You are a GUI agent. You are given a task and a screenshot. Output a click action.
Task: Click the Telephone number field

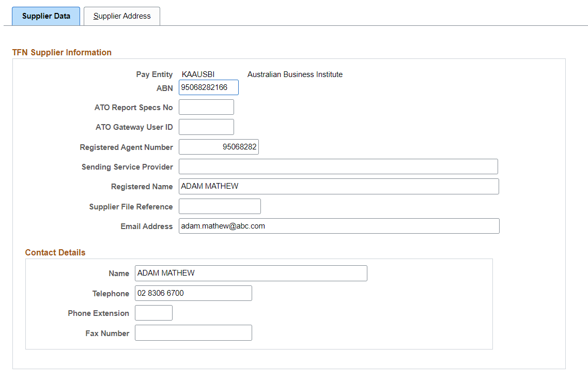click(x=193, y=293)
